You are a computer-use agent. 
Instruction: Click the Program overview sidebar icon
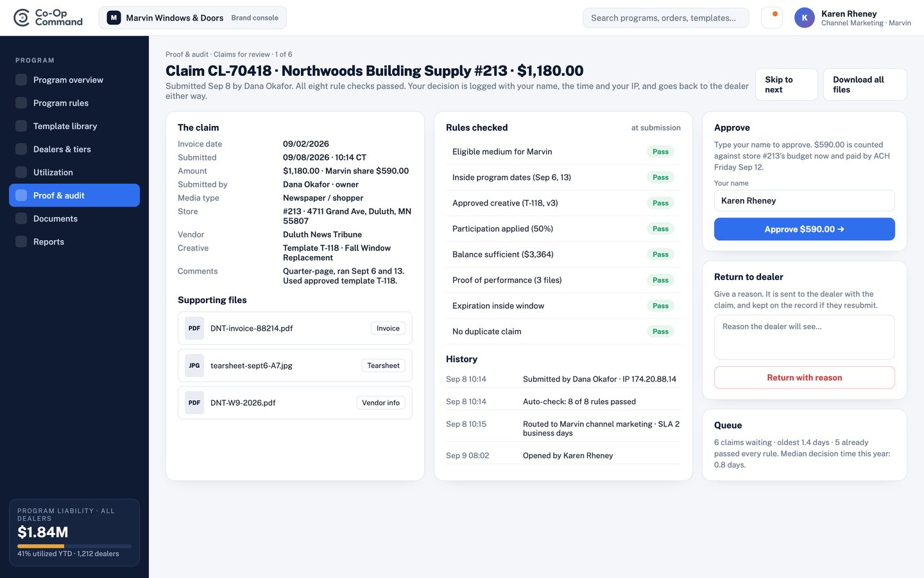21,80
